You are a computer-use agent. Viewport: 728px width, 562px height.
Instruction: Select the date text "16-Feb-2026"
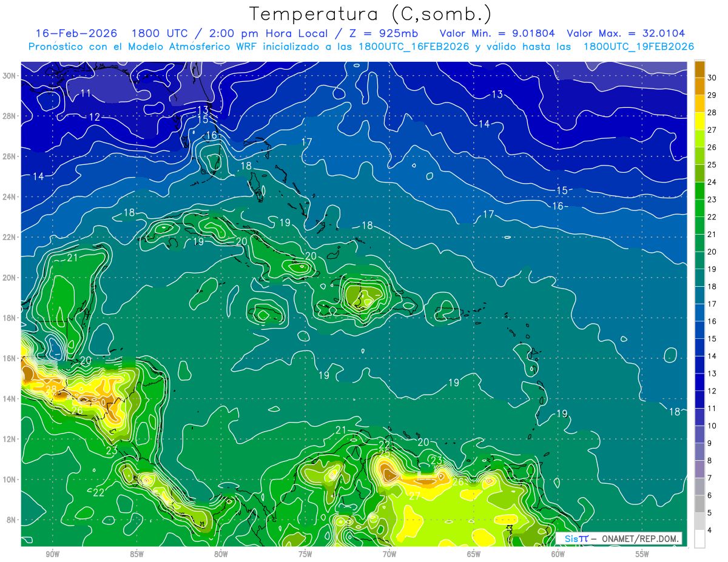tap(76, 33)
